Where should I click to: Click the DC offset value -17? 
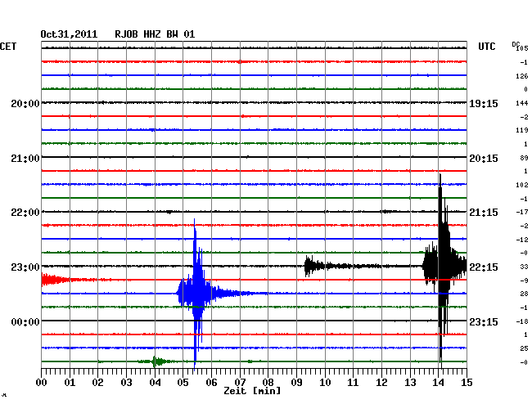[522, 212]
